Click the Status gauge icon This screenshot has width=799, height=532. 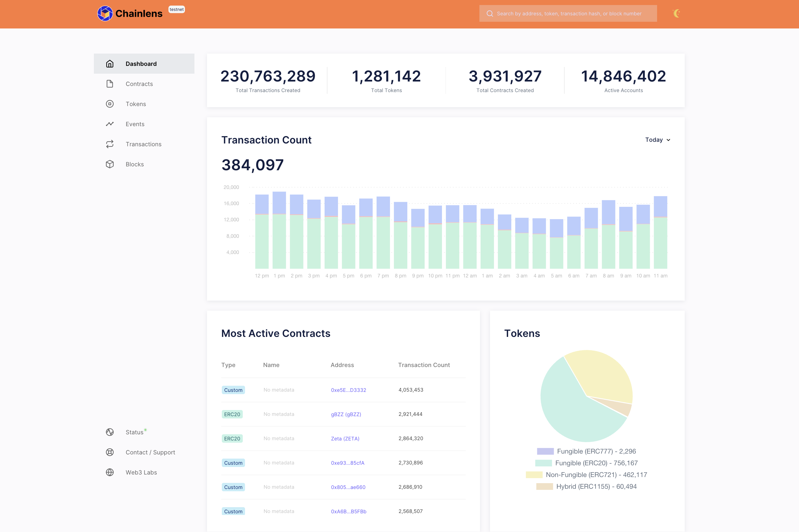point(109,432)
